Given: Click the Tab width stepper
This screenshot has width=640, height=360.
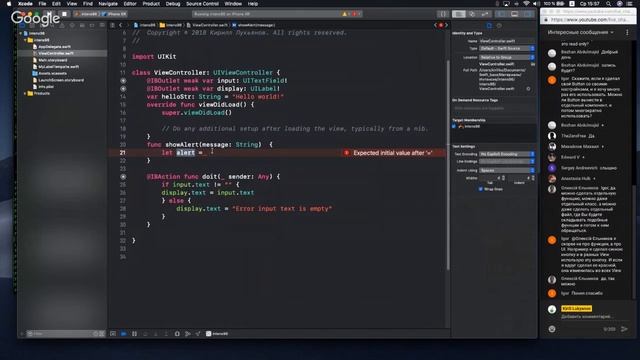Looking at the screenshot, I should point(503,178).
